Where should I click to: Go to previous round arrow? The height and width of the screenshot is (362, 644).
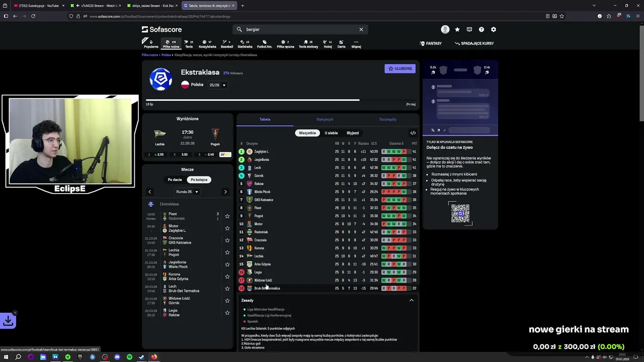(x=149, y=192)
